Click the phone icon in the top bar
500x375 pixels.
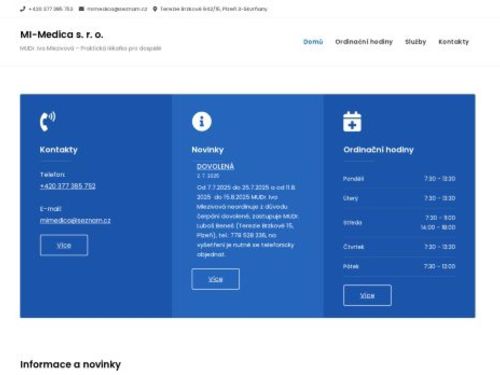point(23,9)
